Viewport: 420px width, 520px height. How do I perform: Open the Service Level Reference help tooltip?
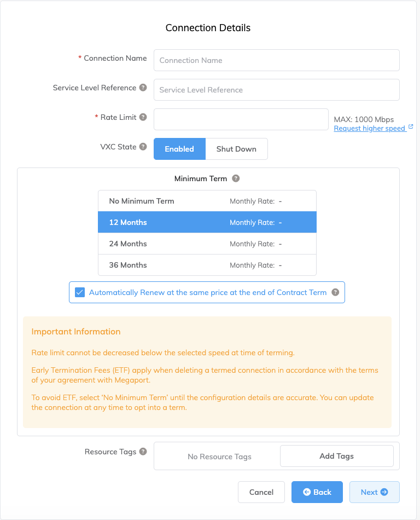(143, 88)
